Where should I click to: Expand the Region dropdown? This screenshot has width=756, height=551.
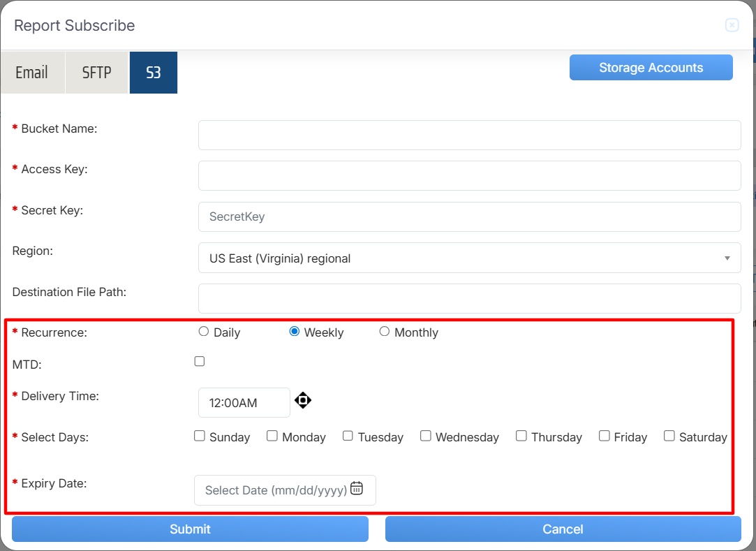point(469,258)
